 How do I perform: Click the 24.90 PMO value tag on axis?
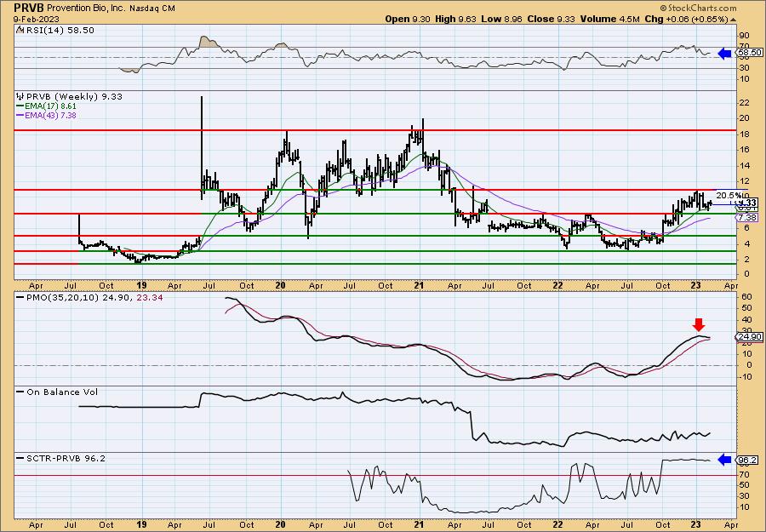click(748, 337)
